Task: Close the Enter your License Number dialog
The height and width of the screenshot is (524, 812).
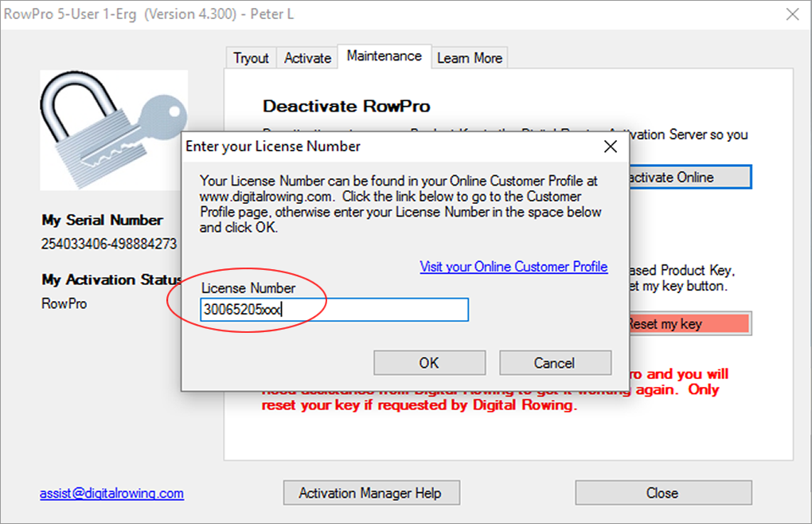Action: [611, 147]
